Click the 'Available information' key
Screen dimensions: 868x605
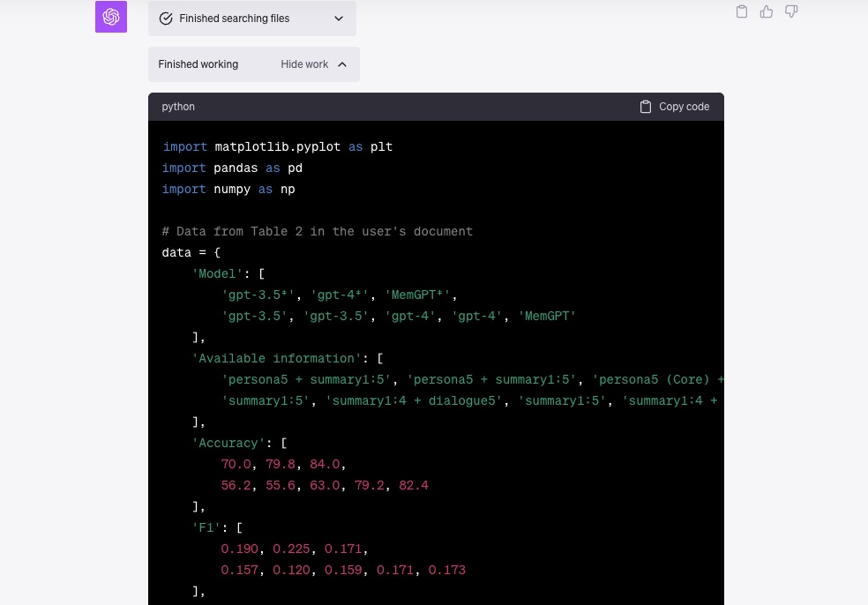(x=276, y=358)
